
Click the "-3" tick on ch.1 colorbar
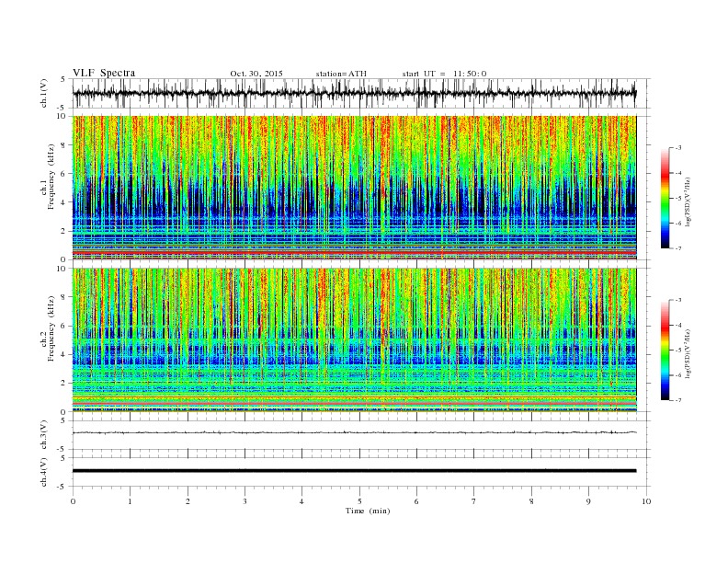(x=677, y=148)
